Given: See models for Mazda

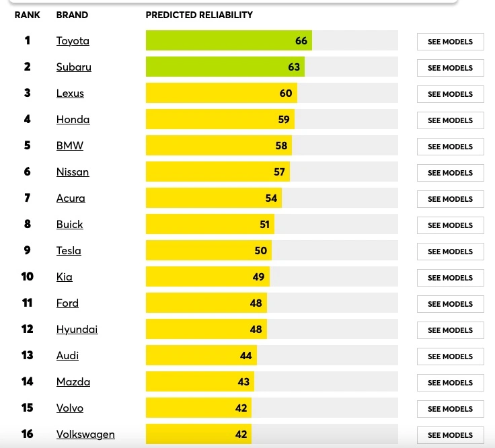Looking at the screenshot, I should click(450, 383).
